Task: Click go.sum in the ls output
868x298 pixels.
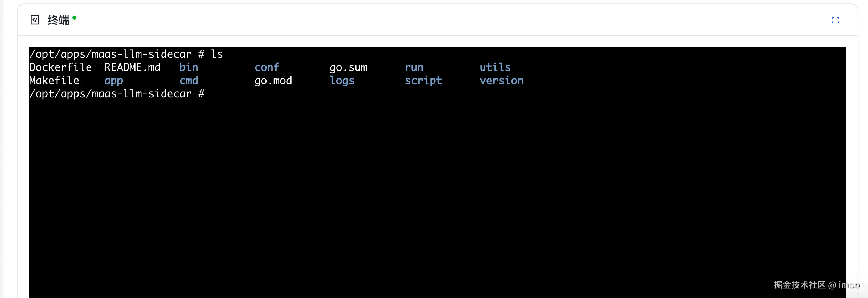Action: point(348,67)
